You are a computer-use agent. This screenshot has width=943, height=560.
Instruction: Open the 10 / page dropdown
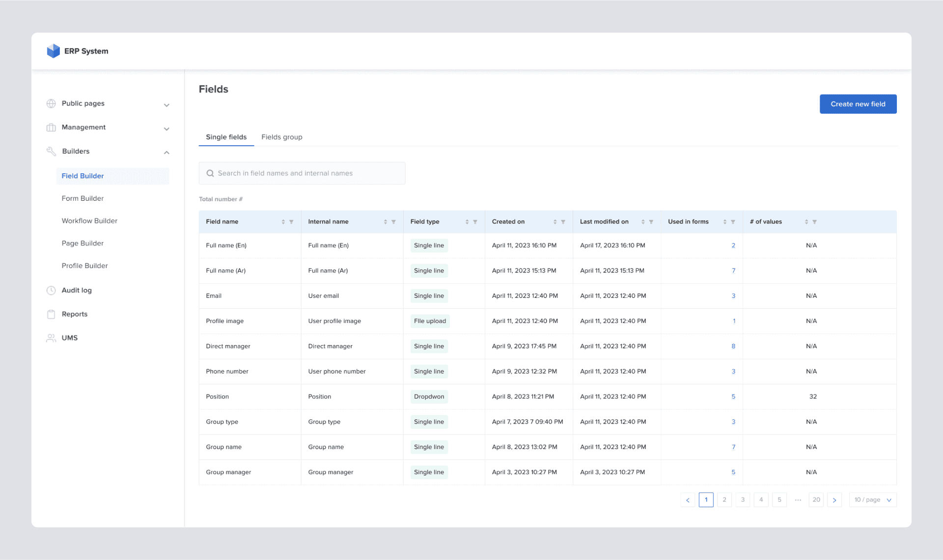[x=872, y=500]
